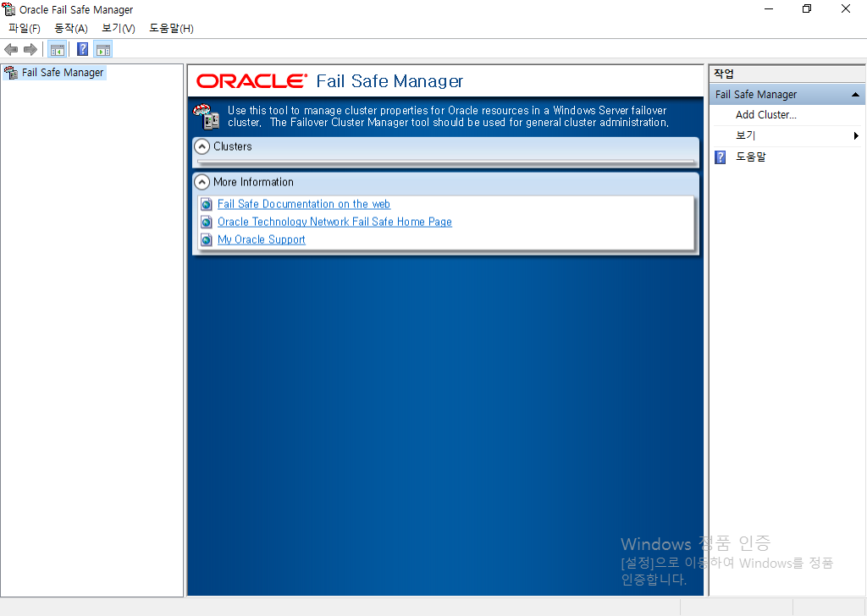Click the cluster server icon in banner
Screen dimensions: 867x616
click(x=207, y=117)
